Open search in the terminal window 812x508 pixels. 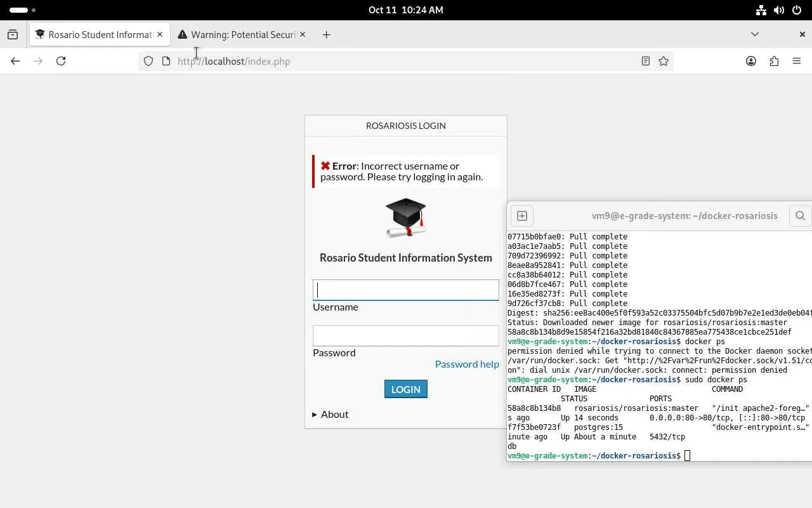800,216
